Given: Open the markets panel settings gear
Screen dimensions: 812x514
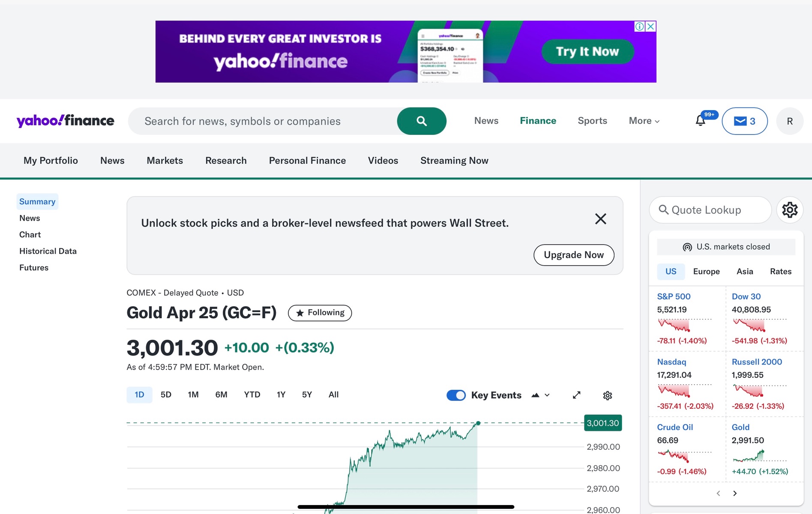Looking at the screenshot, I should (790, 210).
